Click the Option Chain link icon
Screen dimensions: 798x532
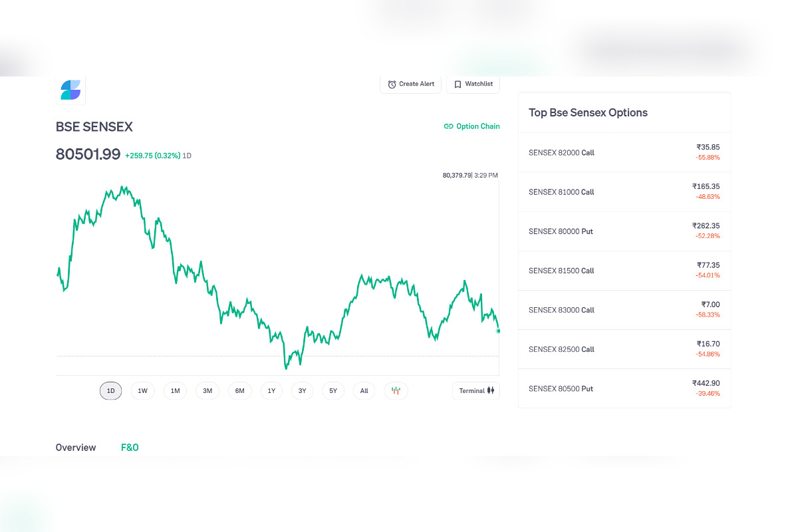coord(448,126)
